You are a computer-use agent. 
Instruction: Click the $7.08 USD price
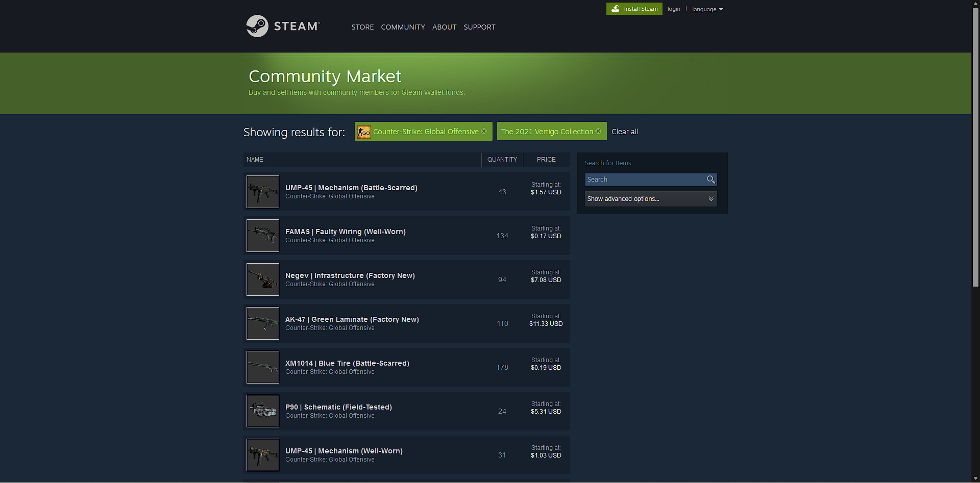point(546,280)
